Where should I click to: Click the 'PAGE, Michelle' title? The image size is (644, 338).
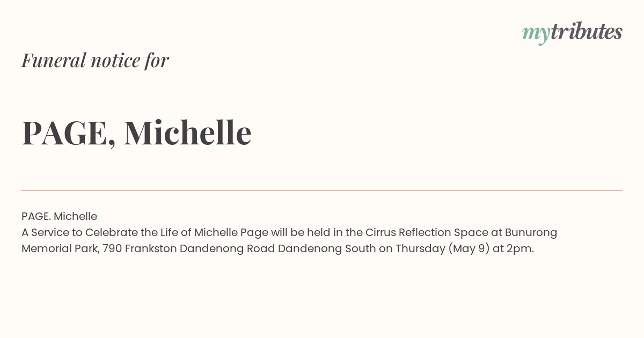tap(136, 133)
